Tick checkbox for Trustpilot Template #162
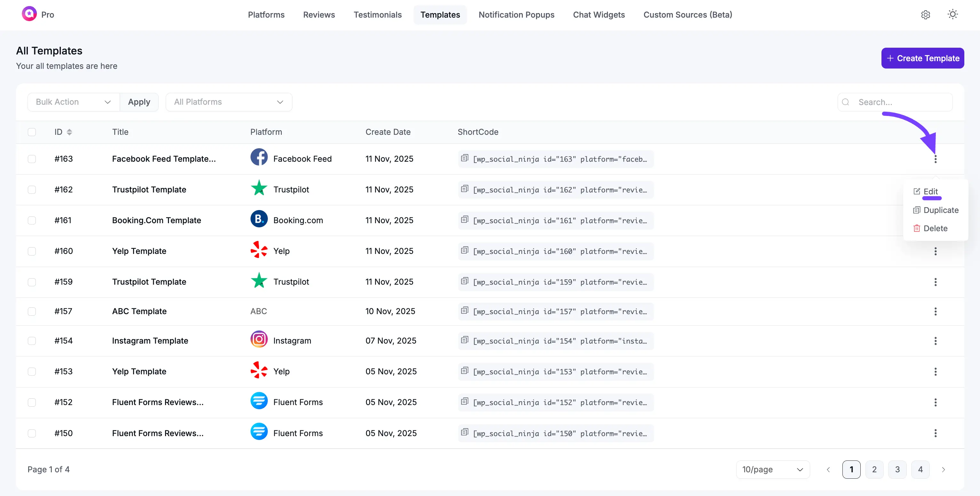980x496 pixels. [32, 190]
